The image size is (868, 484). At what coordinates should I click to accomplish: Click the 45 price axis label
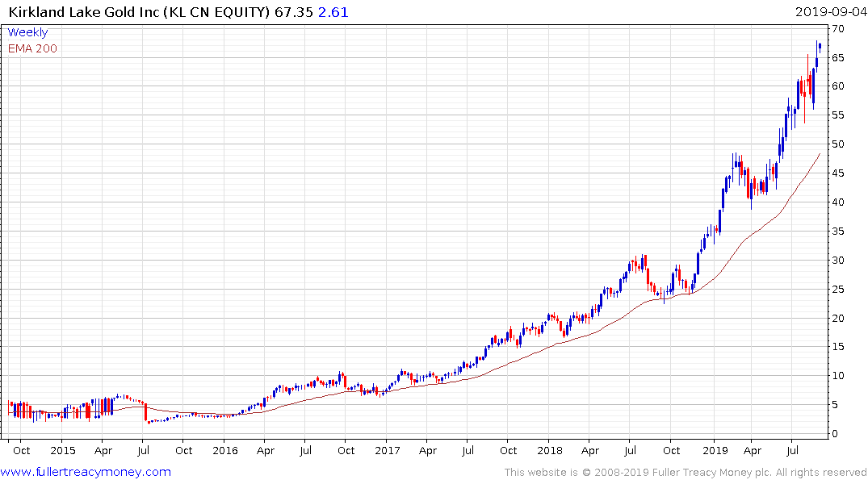click(838, 173)
